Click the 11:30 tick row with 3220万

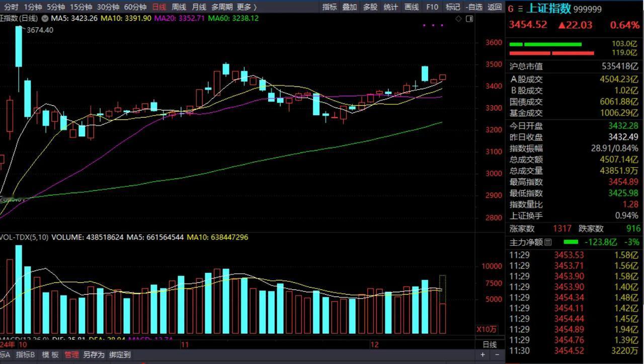(x=574, y=351)
